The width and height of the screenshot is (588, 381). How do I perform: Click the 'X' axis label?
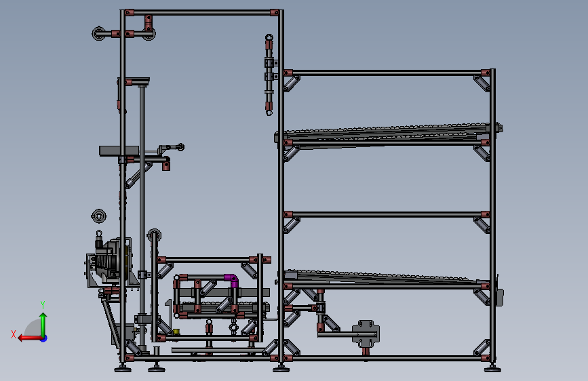14,334
